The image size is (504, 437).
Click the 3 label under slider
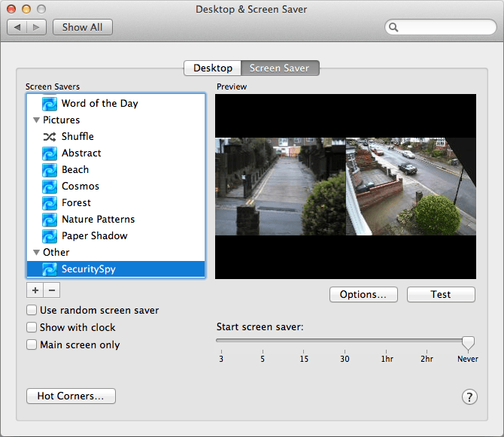[x=221, y=359]
